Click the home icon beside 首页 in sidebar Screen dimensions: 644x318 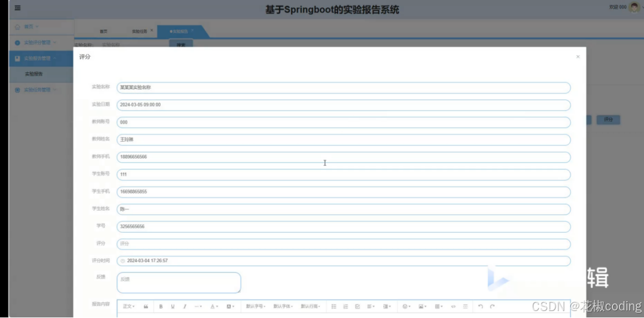[17, 27]
